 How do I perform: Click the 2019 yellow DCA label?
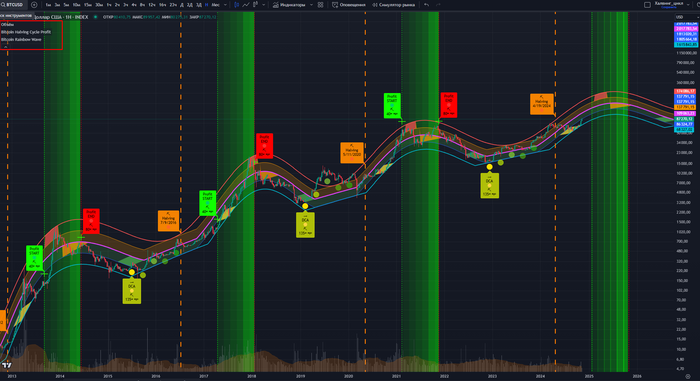[305, 225]
